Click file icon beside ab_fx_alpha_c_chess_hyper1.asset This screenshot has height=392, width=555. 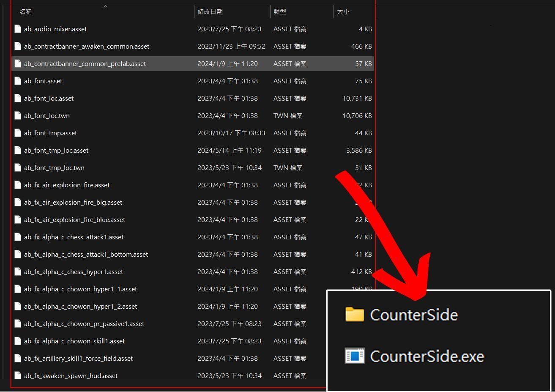click(x=18, y=272)
